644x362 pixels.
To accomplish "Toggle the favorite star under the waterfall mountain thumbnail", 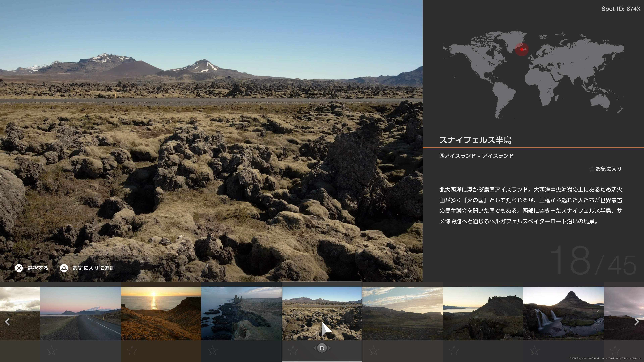I will coord(534,350).
